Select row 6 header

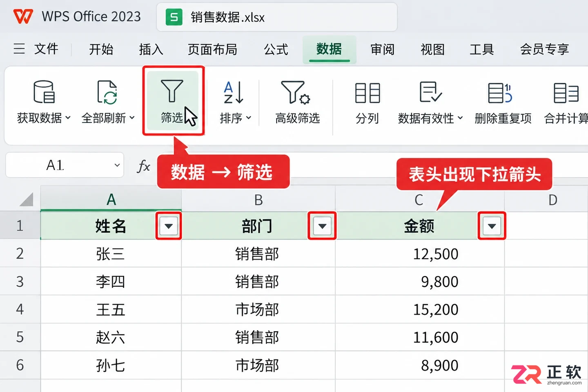coord(20,365)
